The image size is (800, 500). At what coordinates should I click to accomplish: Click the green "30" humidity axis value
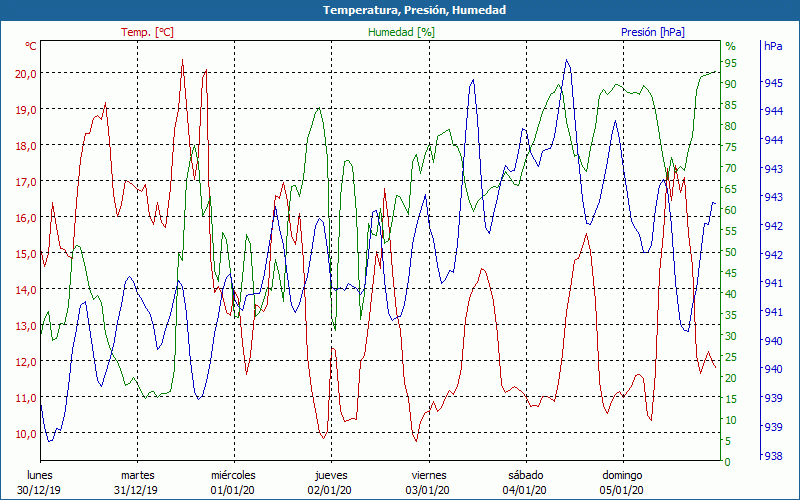(731, 336)
